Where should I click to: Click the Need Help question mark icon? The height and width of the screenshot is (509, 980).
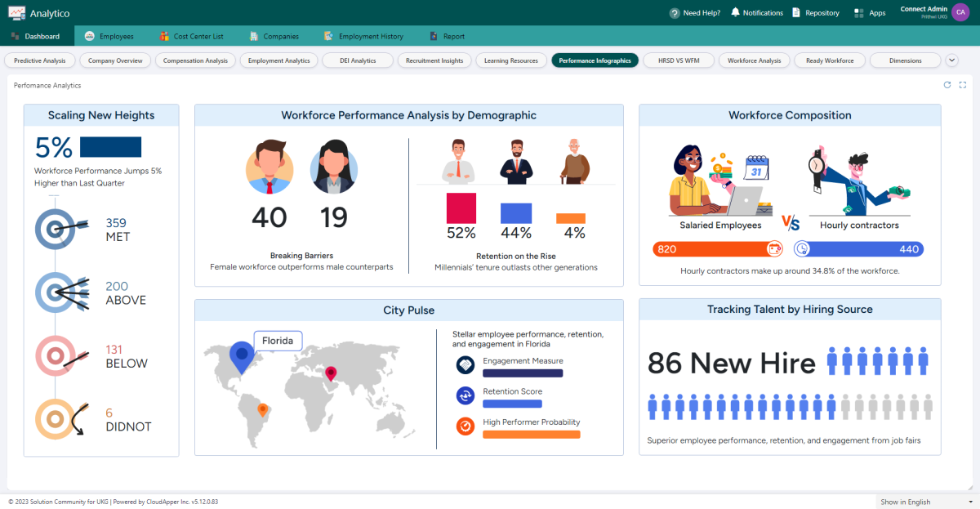point(676,12)
